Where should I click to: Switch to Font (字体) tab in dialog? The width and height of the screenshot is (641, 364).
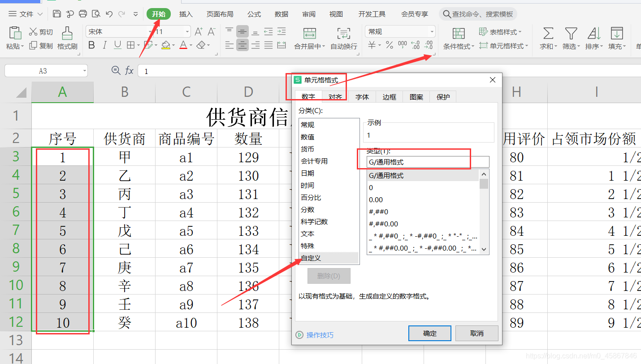(x=362, y=97)
